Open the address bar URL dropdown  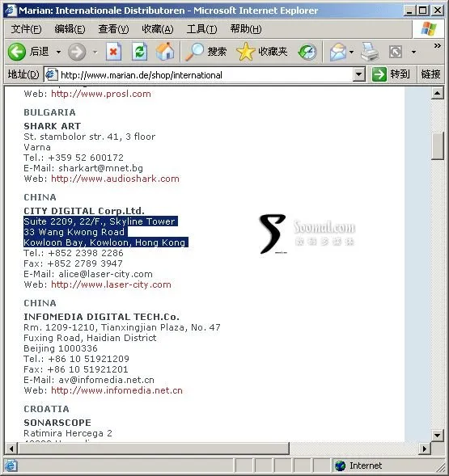(359, 74)
